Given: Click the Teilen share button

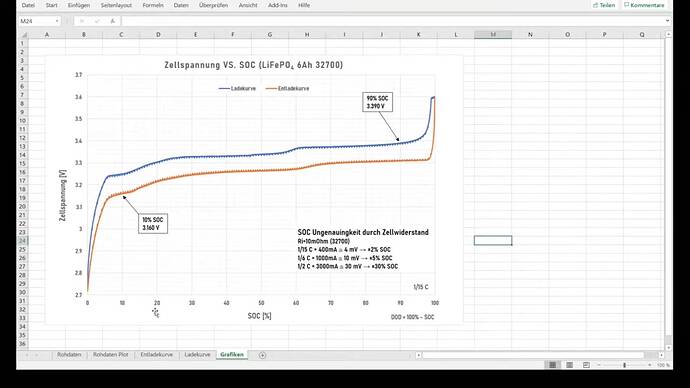Looking at the screenshot, I should [x=604, y=5].
